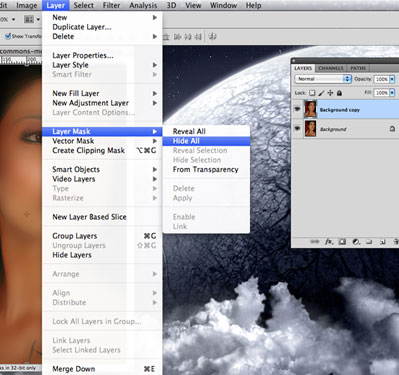Create new fill or adjustment layer icon

356,242
